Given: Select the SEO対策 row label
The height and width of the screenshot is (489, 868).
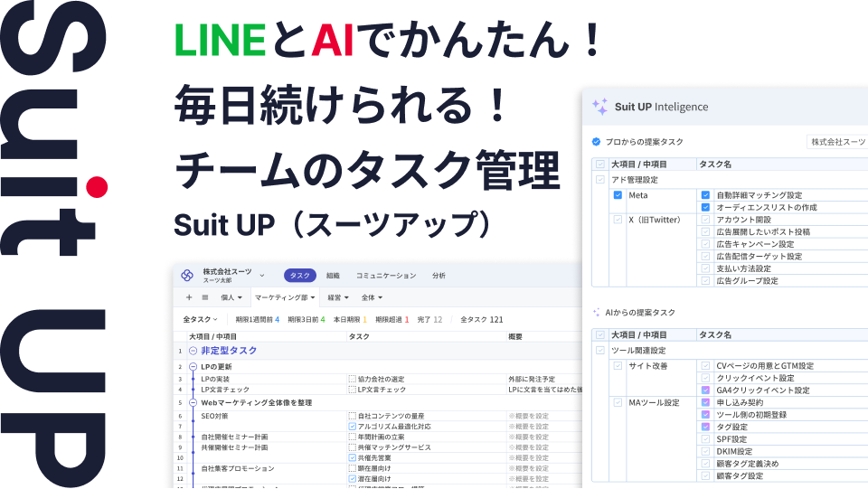Looking at the screenshot, I should pos(214,416).
